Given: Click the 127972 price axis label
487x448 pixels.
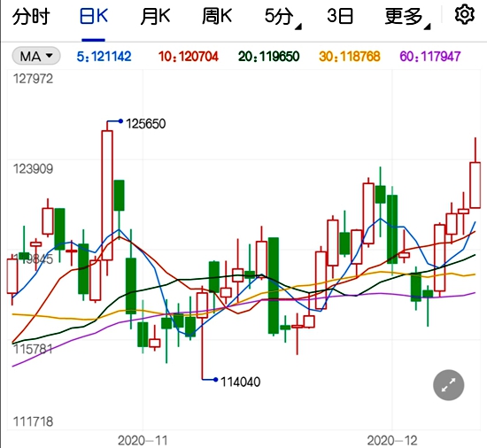Looking at the screenshot, I should point(33,79).
